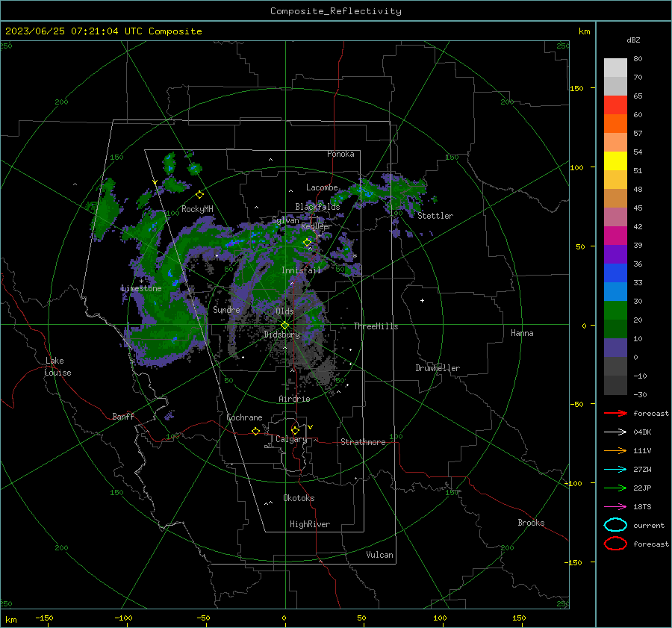
Task: Click the Brooks city label
Action: coord(531,523)
